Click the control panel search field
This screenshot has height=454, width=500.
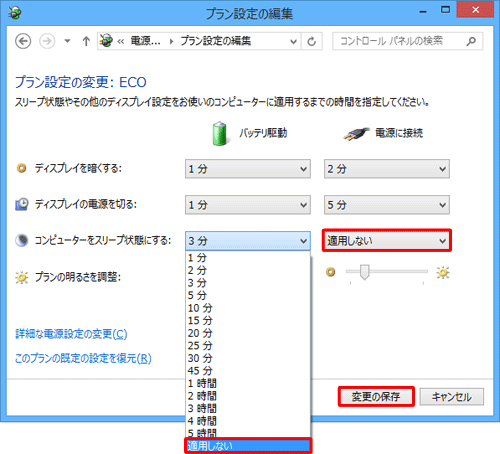[x=400, y=41]
